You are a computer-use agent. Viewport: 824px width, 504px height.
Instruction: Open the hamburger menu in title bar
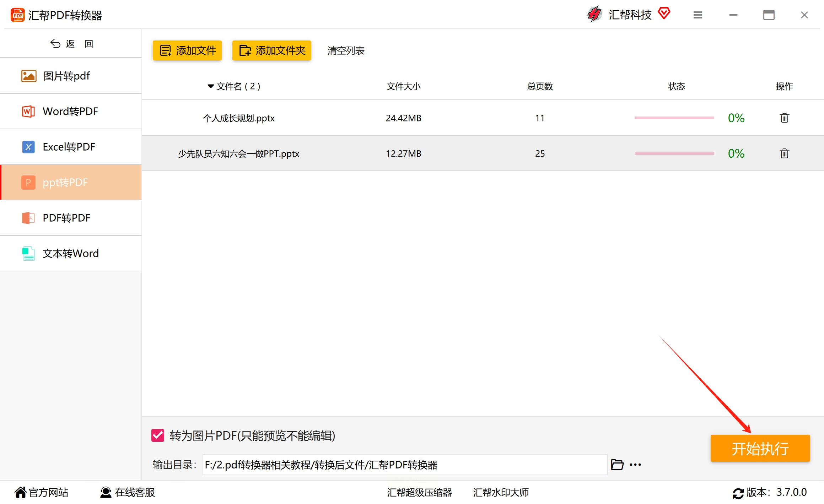[698, 15]
